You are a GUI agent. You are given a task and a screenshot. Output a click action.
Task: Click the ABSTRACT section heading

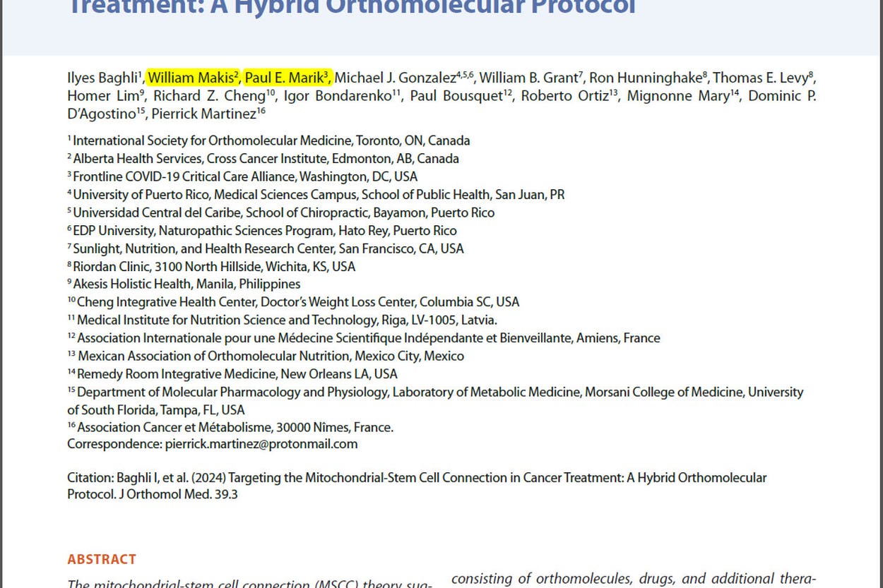[102, 559]
